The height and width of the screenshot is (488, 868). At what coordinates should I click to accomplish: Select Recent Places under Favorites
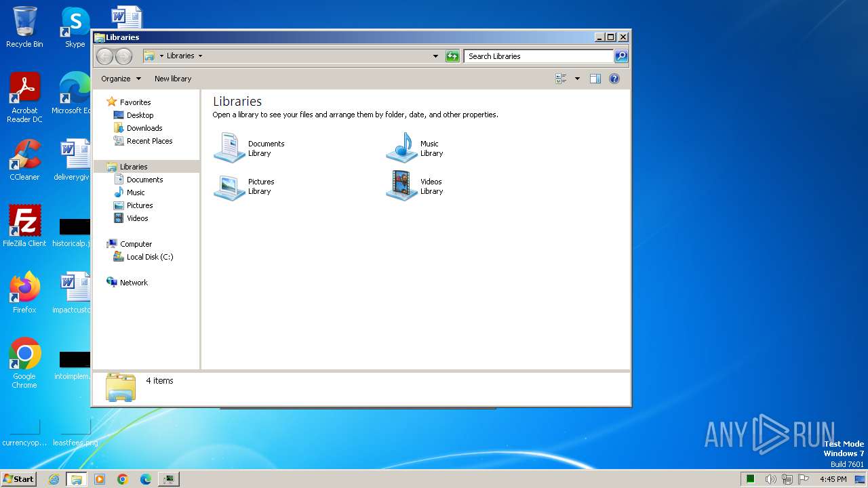[x=149, y=141]
